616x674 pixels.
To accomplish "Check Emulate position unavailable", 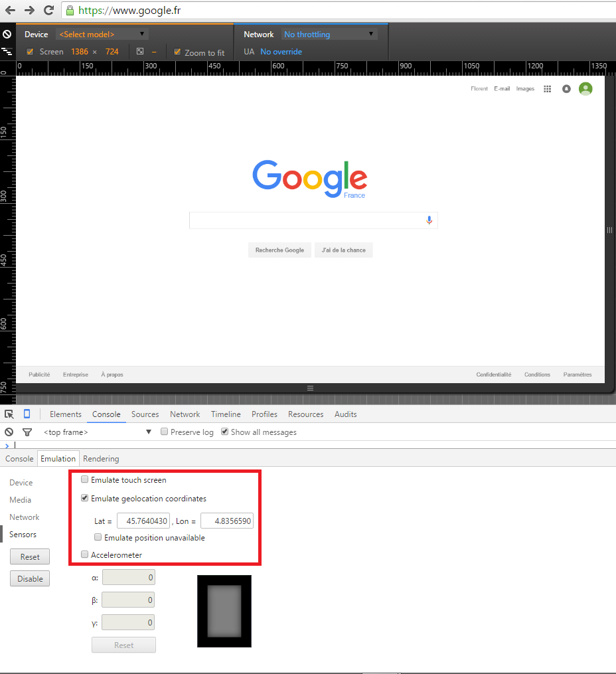I will (x=98, y=537).
